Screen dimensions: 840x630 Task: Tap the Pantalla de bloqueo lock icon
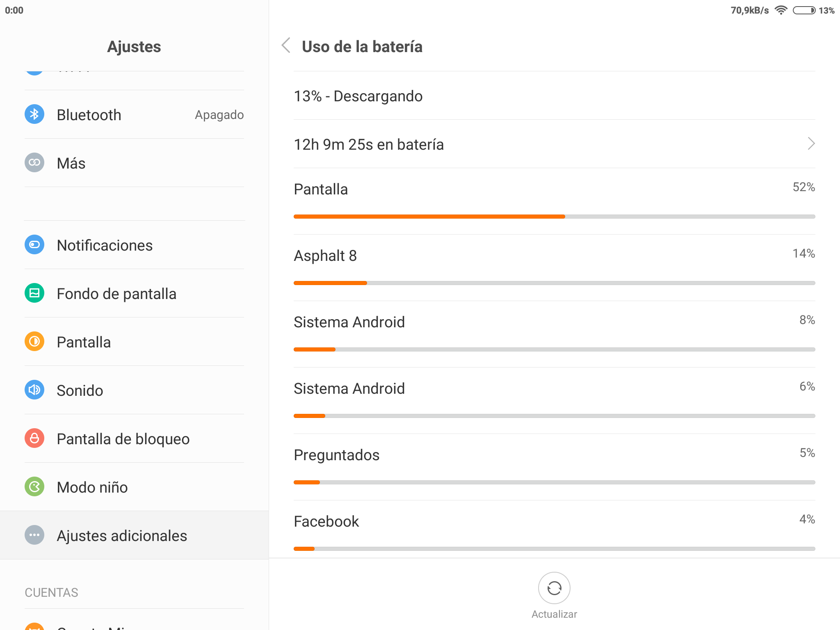click(34, 438)
